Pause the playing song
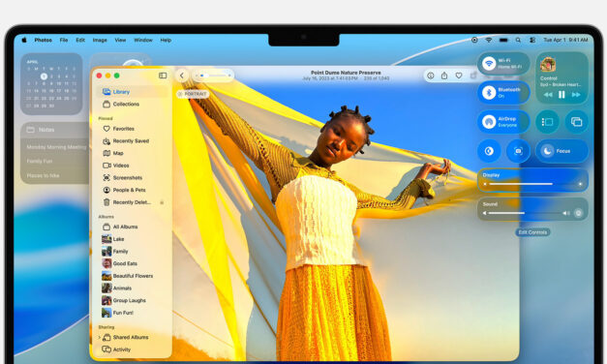Viewport: 607px width, 364px height. tap(561, 95)
